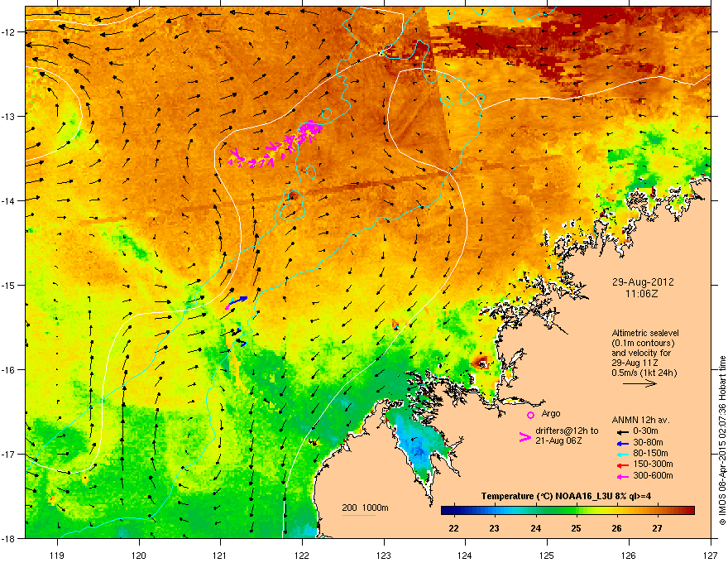The image size is (728, 563).
Task: Click the longitude axis label 126
Action: 628,555
